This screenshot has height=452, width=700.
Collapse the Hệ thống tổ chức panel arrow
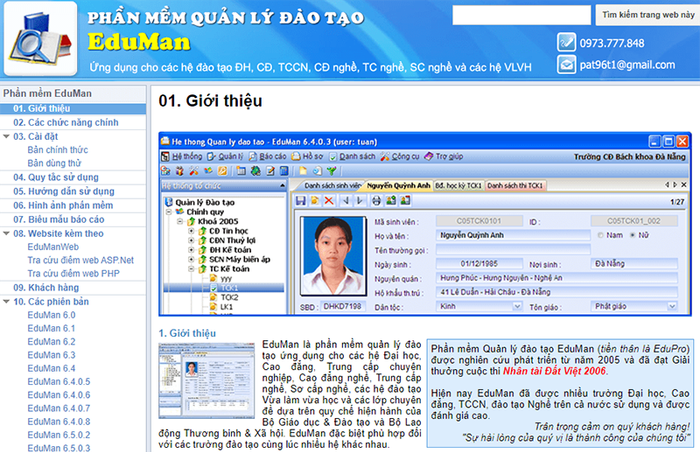(282, 185)
